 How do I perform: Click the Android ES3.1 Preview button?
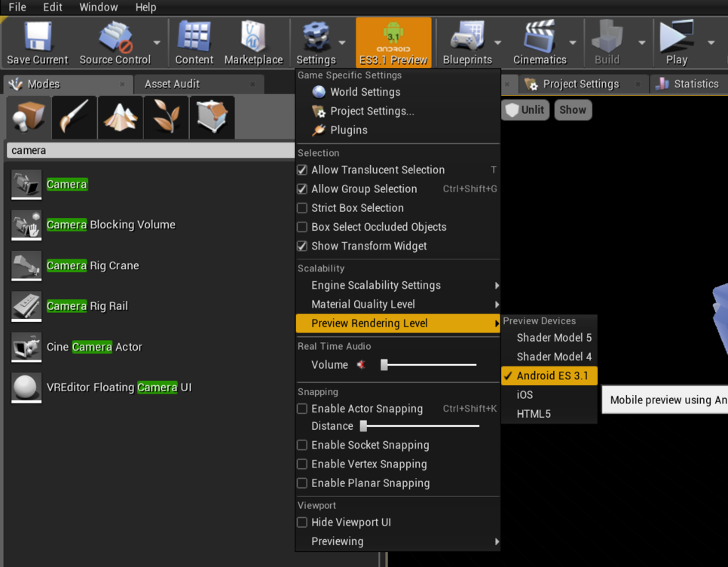pyautogui.click(x=393, y=43)
